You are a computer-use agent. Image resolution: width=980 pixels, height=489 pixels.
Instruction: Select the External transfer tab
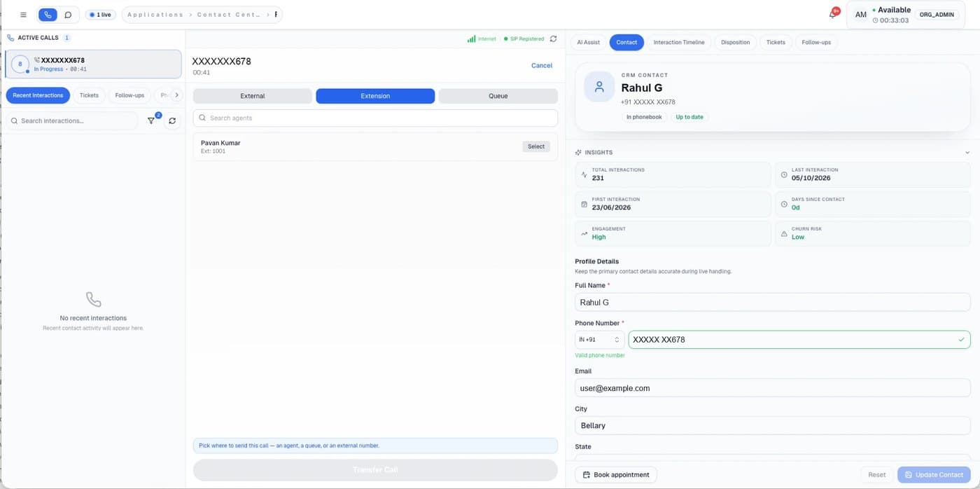tap(253, 96)
